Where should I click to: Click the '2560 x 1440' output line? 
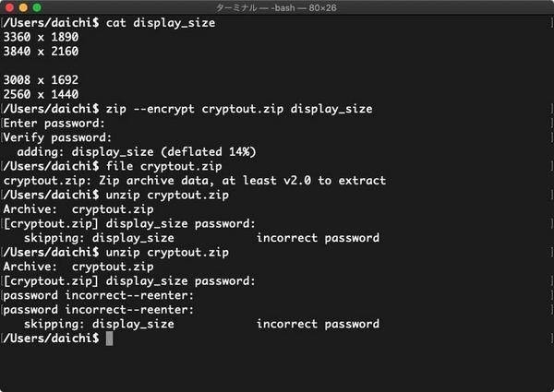click(x=41, y=95)
